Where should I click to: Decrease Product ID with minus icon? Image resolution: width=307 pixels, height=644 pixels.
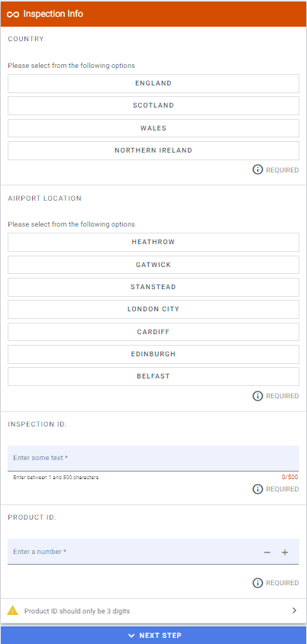point(267,552)
